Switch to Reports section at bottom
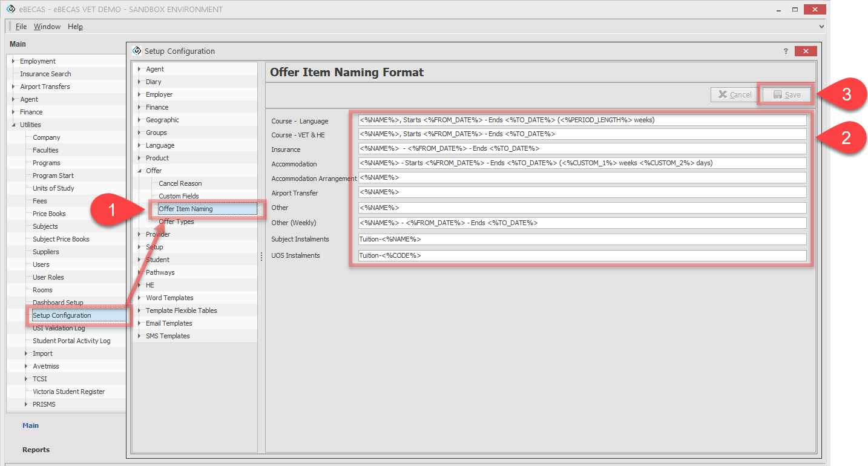The height and width of the screenshot is (466, 868). [36, 450]
